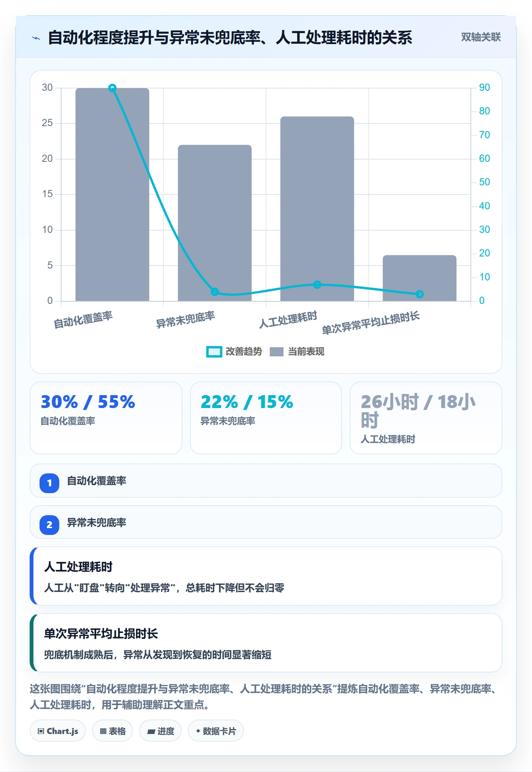The image size is (532, 772).
Task: Click the right axis tick label 50
Action: 484,182
